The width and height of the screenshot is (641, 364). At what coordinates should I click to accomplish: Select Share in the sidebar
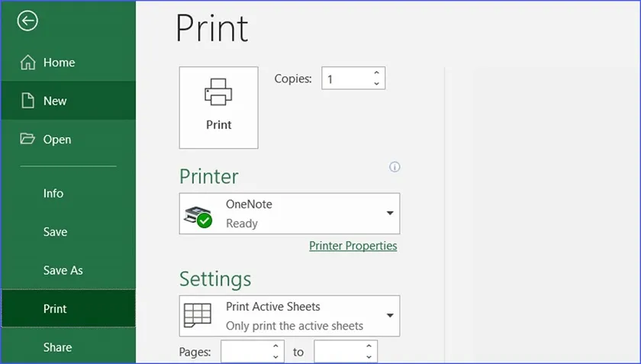(x=57, y=347)
